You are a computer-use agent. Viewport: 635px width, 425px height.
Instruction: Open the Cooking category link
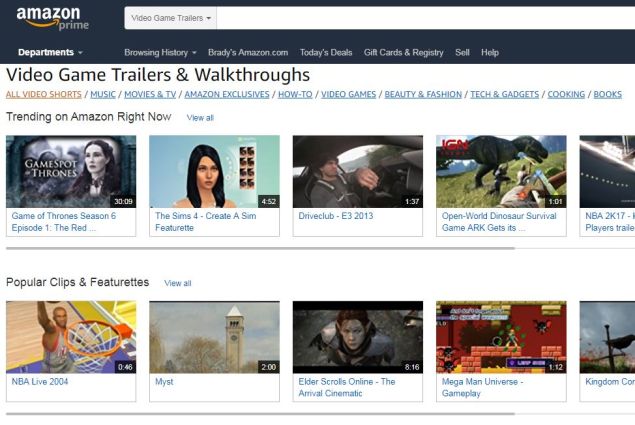566,94
